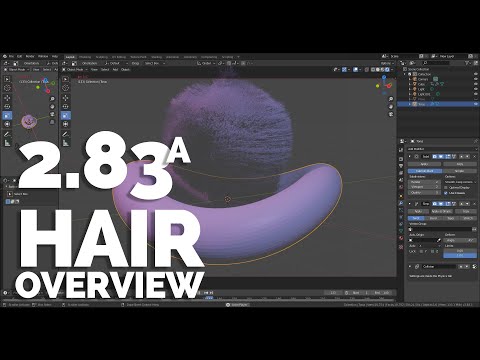Open the Modifiers wrench tab in Properties

[401, 203]
